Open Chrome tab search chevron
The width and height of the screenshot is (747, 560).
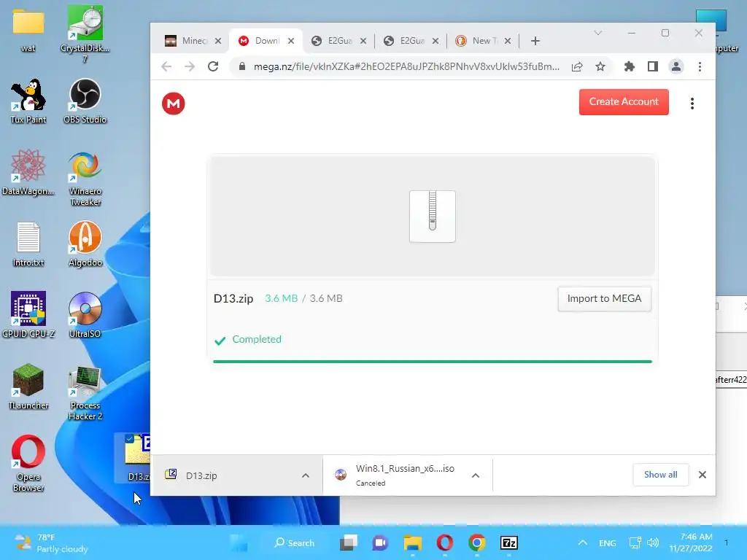click(598, 33)
